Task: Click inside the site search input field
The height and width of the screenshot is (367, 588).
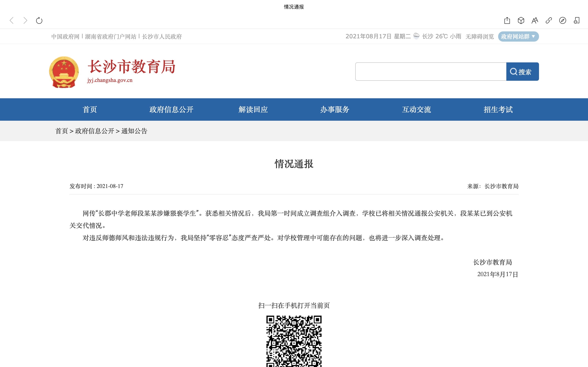Action: (430, 71)
